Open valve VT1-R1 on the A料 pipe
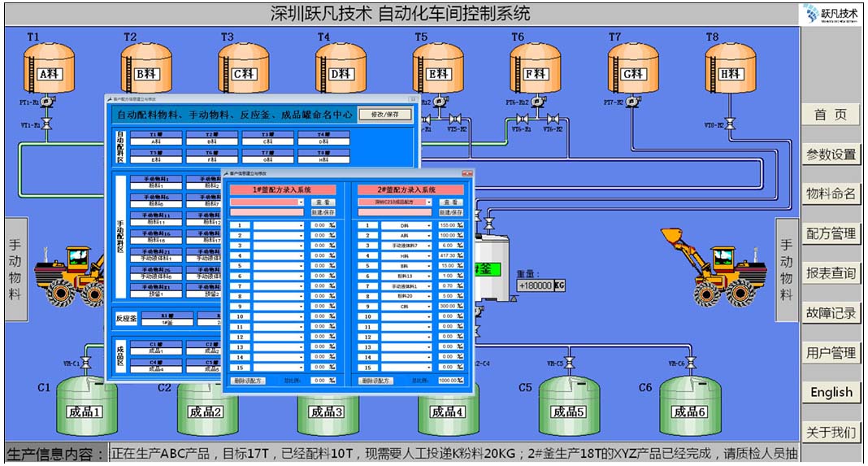The width and height of the screenshot is (868, 466). [47, 124]
